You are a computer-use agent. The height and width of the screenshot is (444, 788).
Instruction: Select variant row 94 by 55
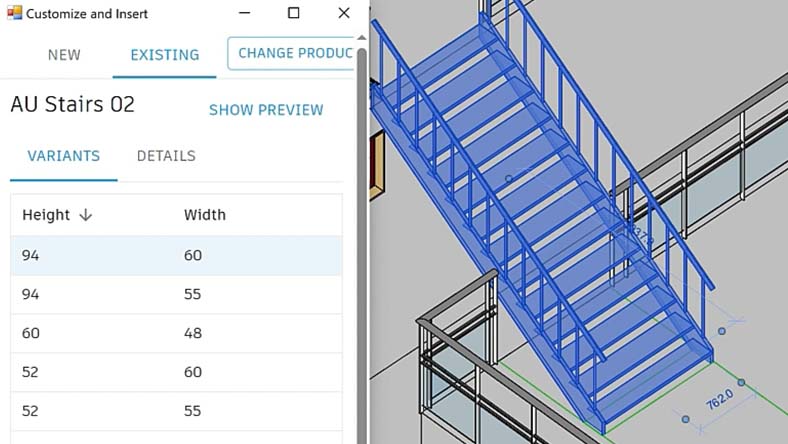176,294
